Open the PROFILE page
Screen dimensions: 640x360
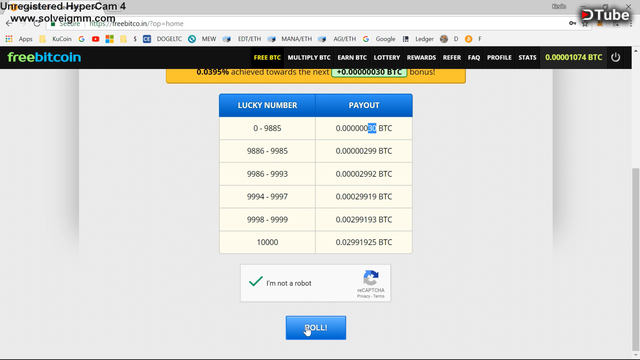pos(499,58)
